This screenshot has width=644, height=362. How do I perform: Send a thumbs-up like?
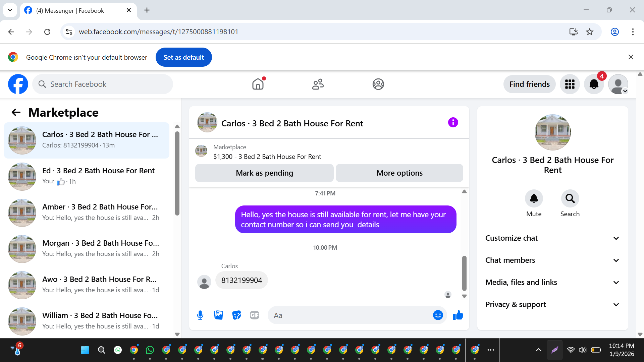coord(458,315)
